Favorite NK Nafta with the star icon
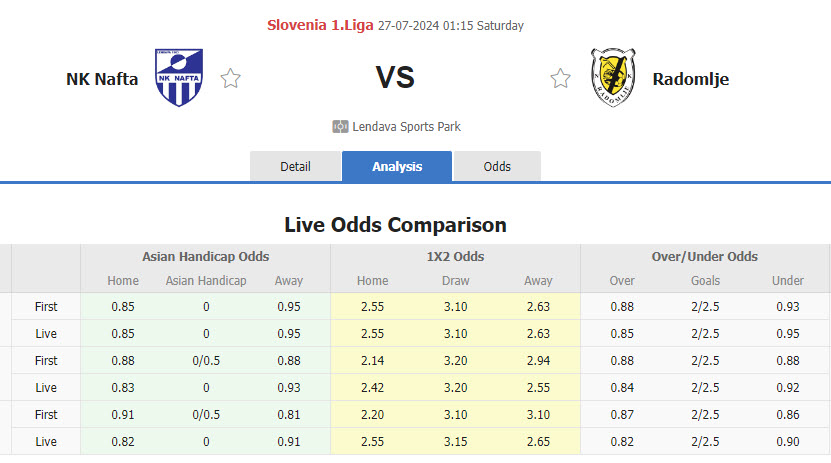This screenshot has height=463, width=831. tap(231, 78)
